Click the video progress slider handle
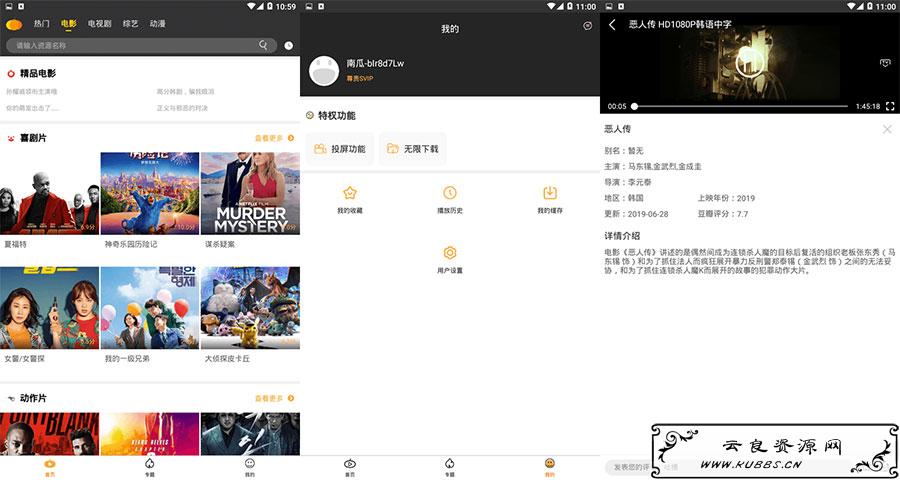Screen dimensions: 900x480 [x=634, y=106]
